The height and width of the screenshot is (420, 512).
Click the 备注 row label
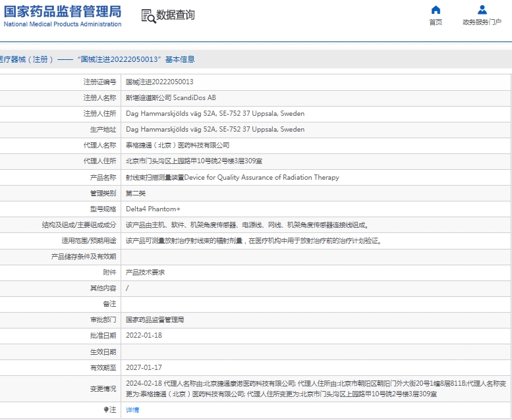point(109,304)
